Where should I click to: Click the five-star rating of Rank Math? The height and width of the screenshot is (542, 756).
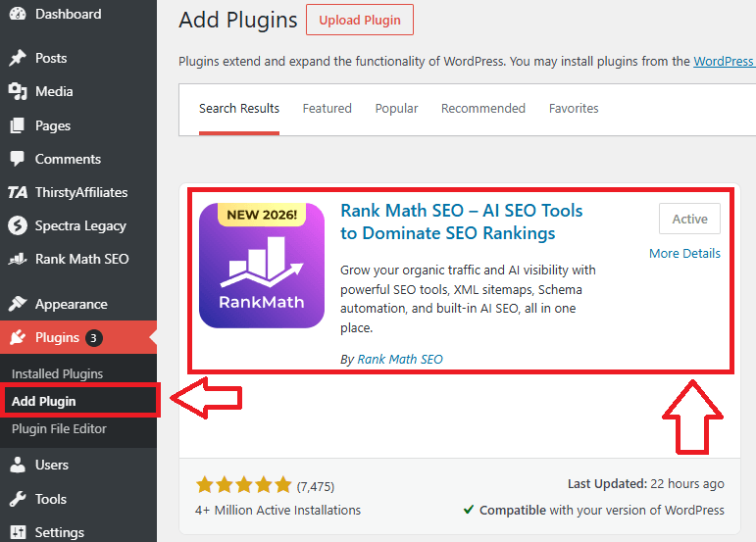coord(244,485)
